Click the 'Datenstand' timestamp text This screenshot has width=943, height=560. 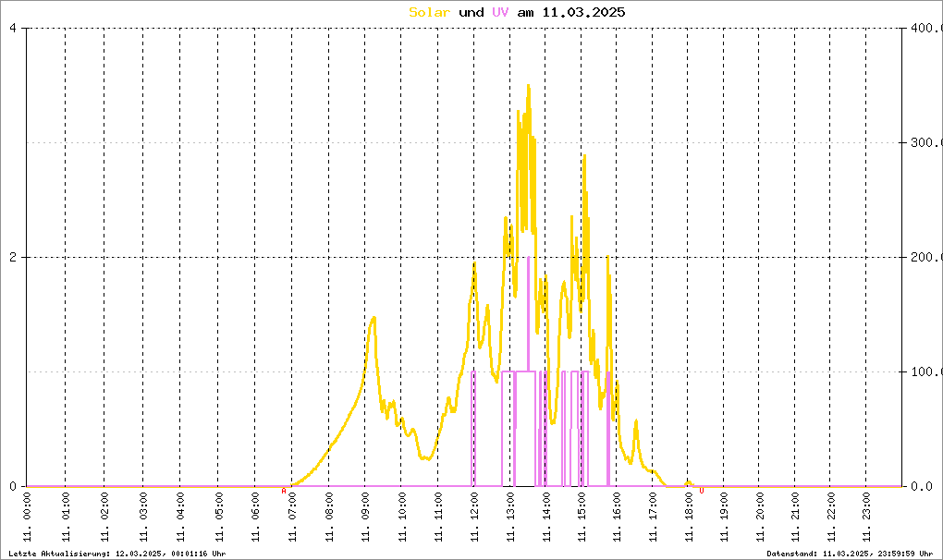[850, 554]
